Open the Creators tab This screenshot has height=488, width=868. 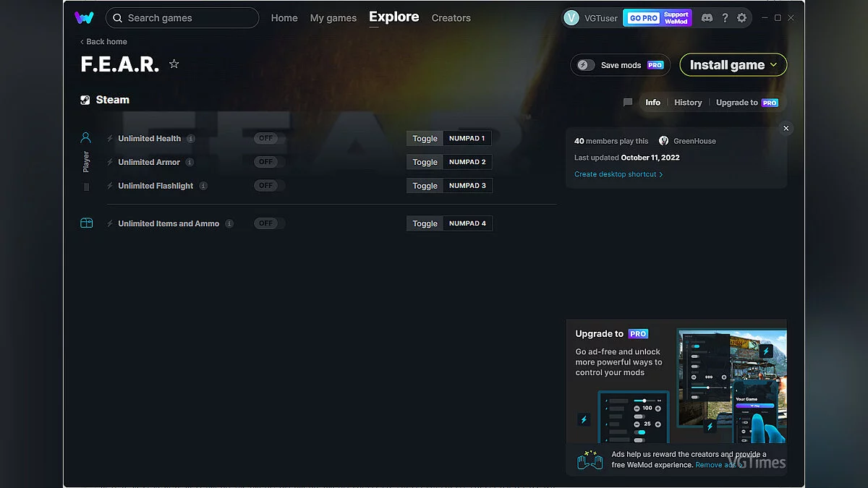pyautogui.click(x=451, y=18)
